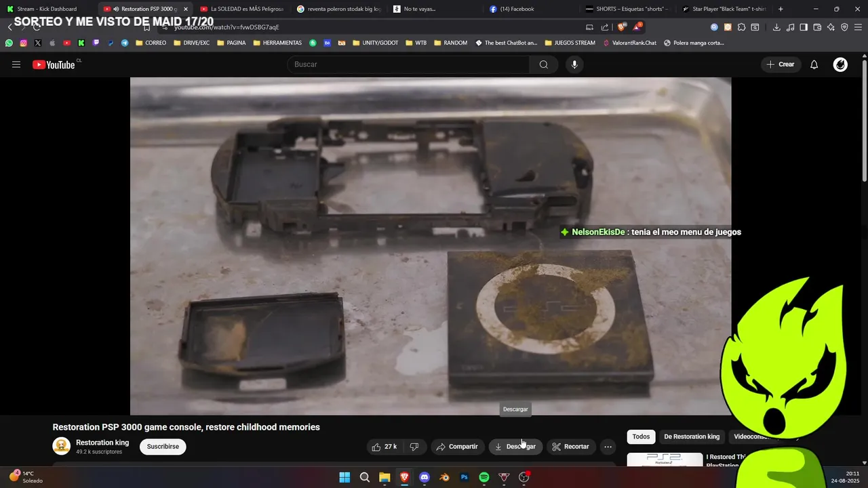Click the search magnifier button on YouTube

[x=543, y=64]
